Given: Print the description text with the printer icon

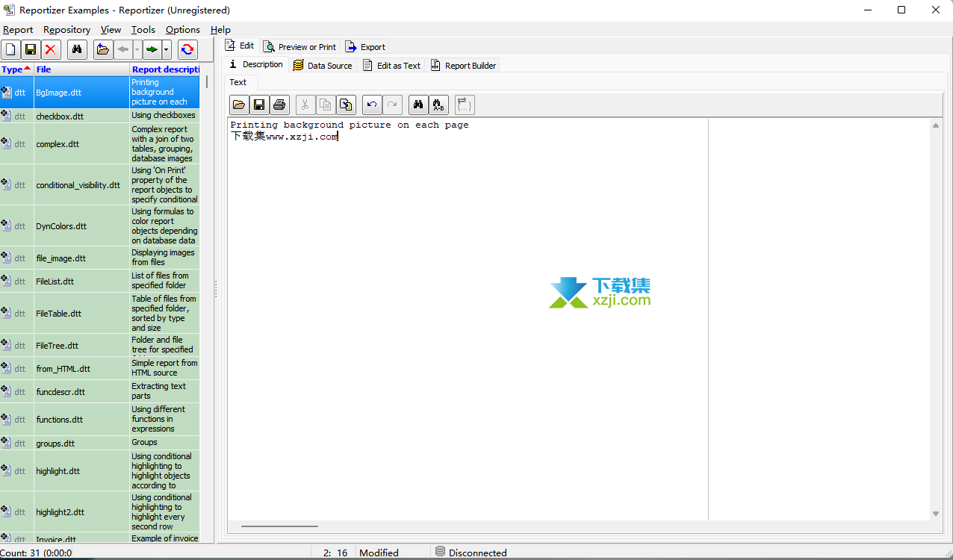Looking at the screenshot, I should 279,105.
